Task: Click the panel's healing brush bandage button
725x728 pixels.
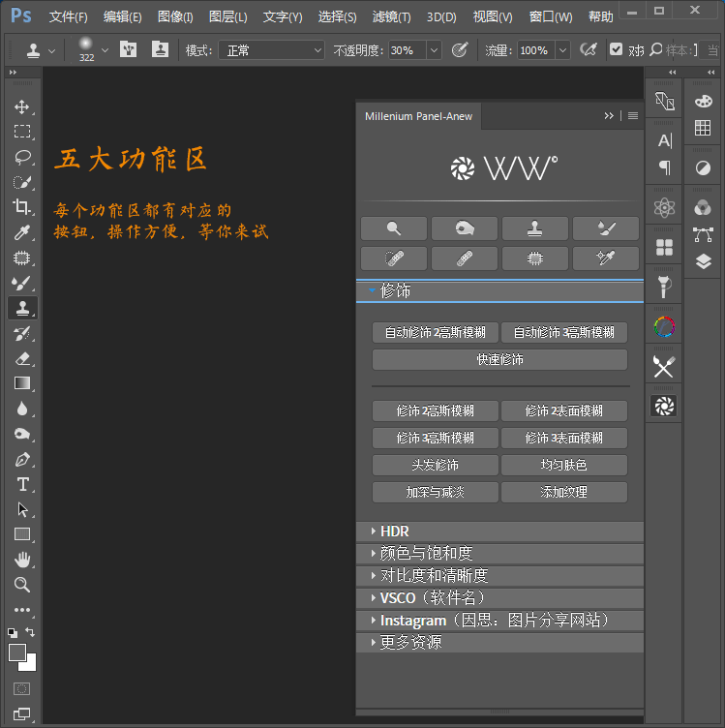Action: click(x=465, y=258)
